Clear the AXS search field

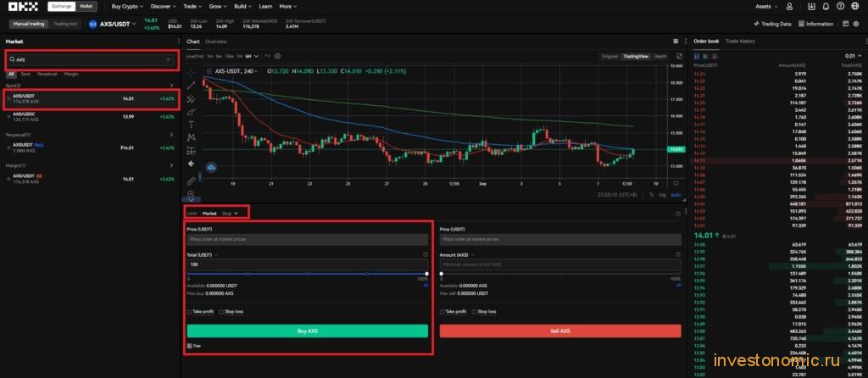click(169, 59)
